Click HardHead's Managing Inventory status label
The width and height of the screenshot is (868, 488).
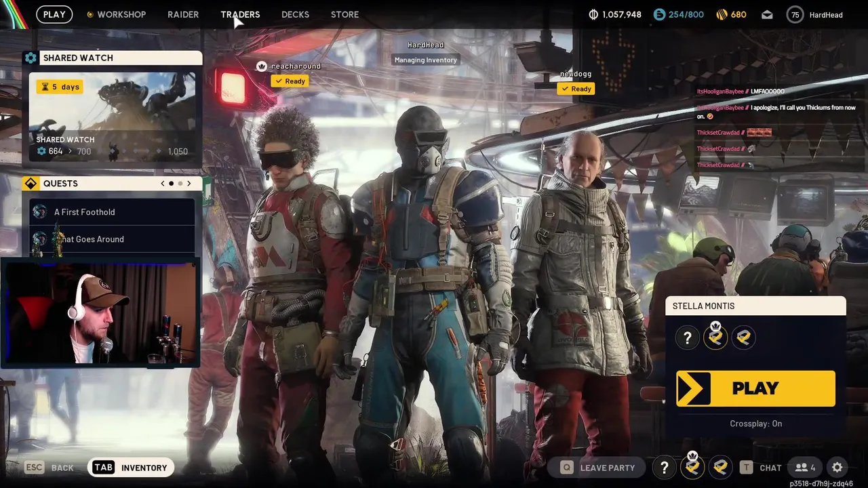426,60
